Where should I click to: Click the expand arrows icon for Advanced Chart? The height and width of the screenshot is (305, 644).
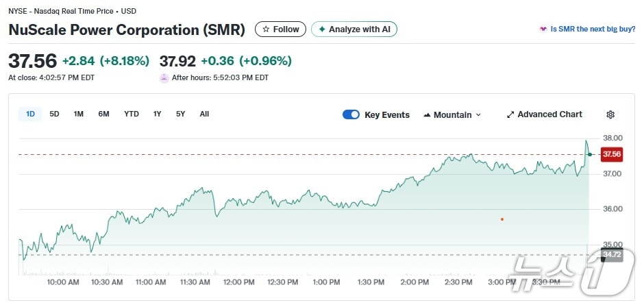(x=510, y=114)
